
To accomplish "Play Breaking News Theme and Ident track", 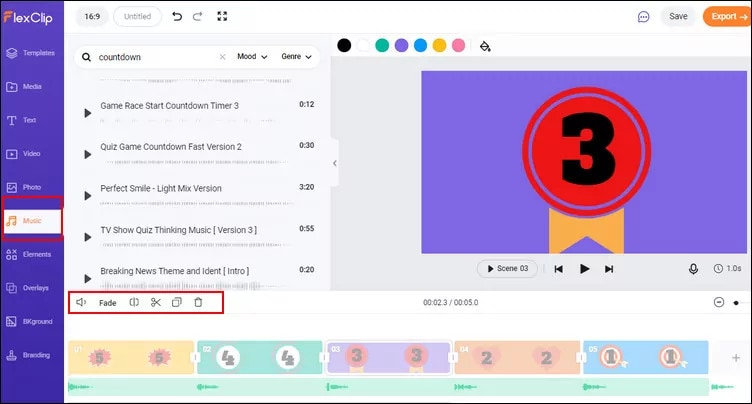I will pyautogui.click(x=87, y=279).
